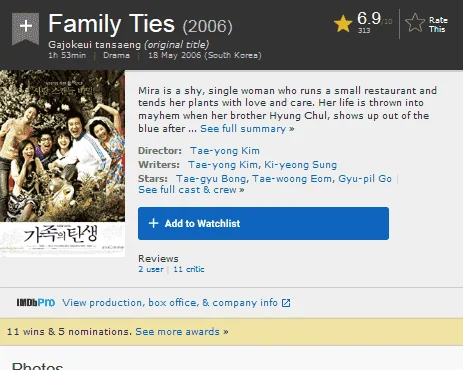Click the gold rating star icon
The height and width of the screenshot is (370, 463).
(x=343, y=24)
